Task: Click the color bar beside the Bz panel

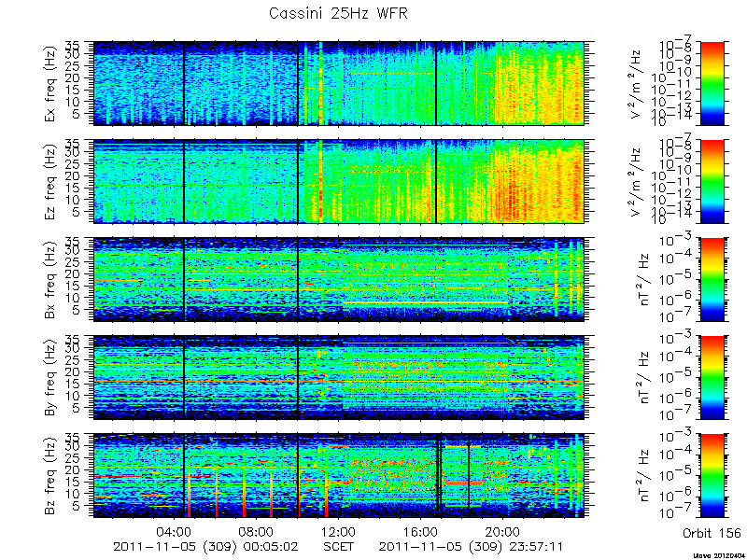Action: coord(712,476)
